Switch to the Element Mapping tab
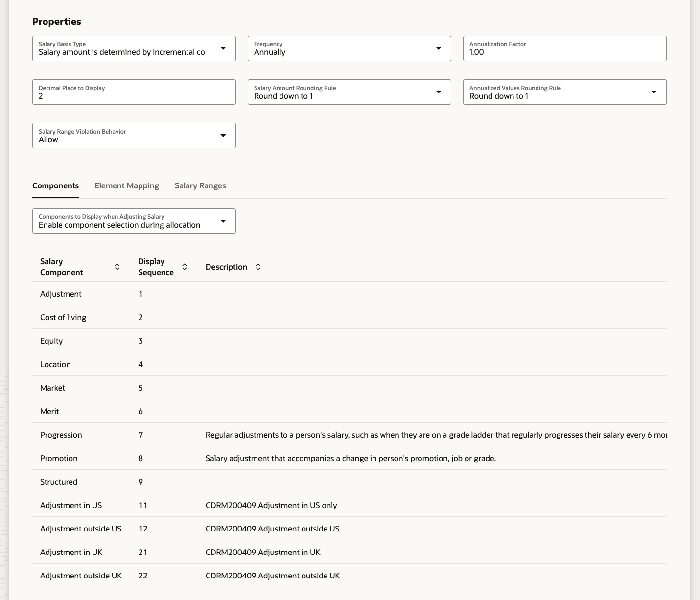Viewport: 700px width, 600px height. pyautogui.click(x=127, y=185)
